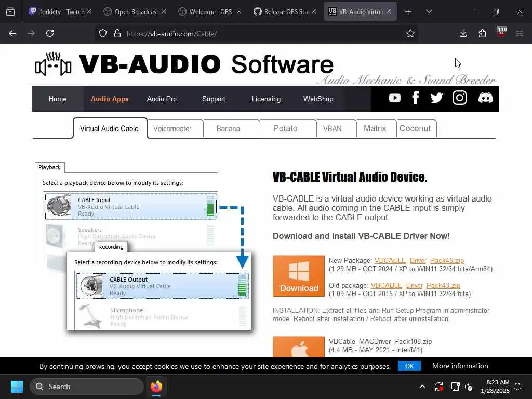Click the taskbar Search box
Viewport: 532px width, 399px height.
(x=87, y=387)
